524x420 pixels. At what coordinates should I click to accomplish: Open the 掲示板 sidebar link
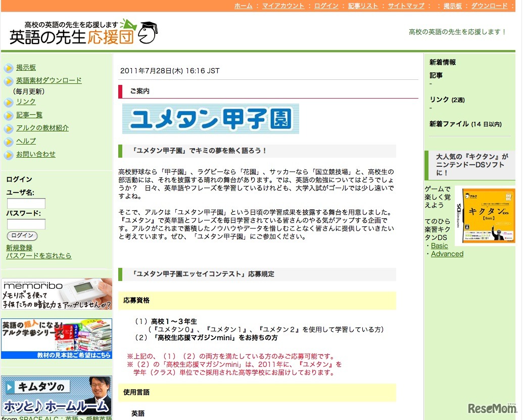click(x=26, y=68)
